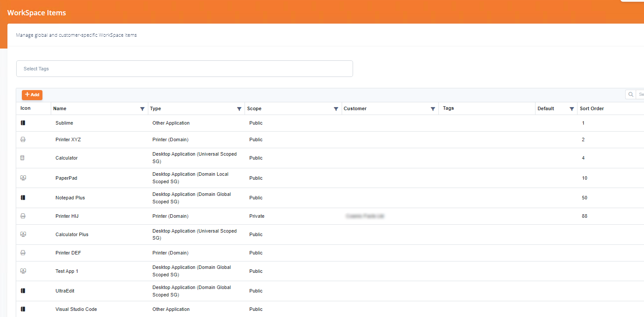Click PaperPad's Domain Local Scoped type
This screenshot has width=644, height=317.
(x=190, y=178)
